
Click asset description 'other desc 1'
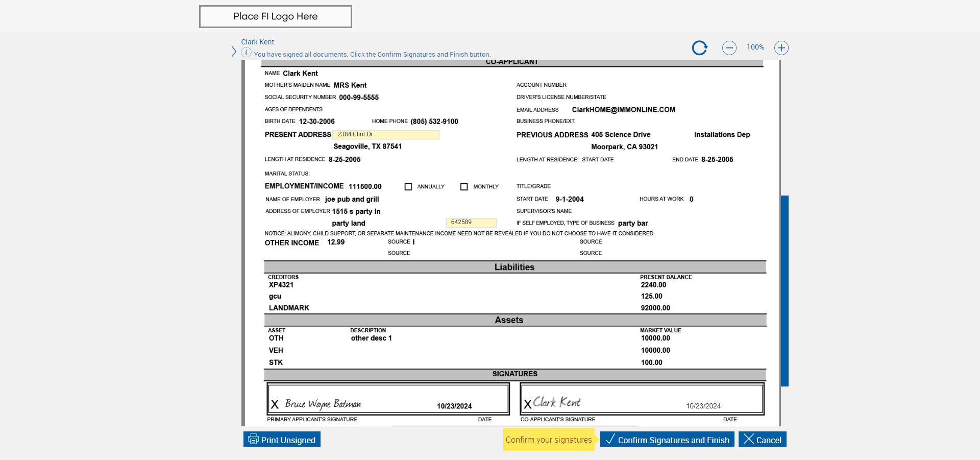[x=372, y=338]
